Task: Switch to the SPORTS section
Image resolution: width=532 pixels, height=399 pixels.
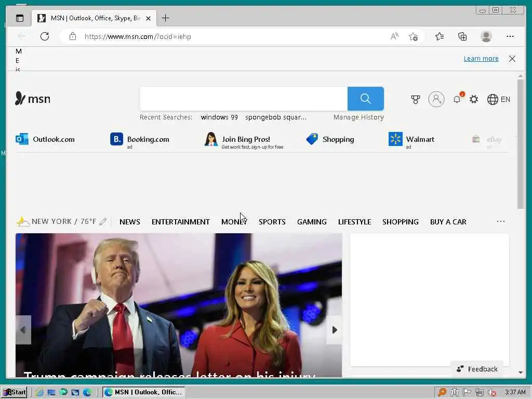Action: tap(272, 222)
